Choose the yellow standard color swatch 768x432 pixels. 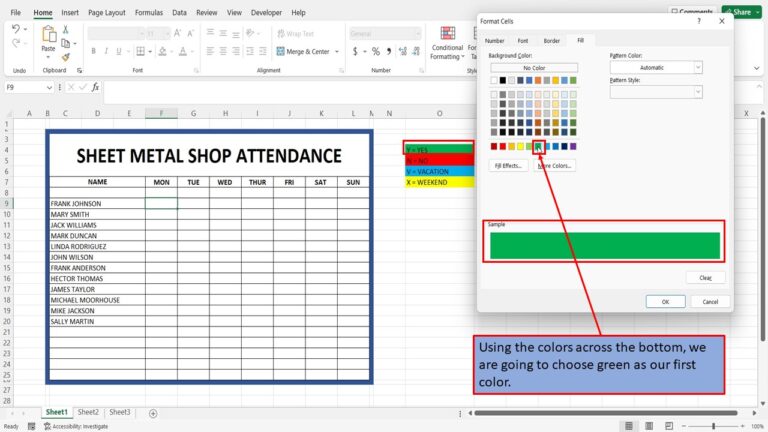pos(520,146)
